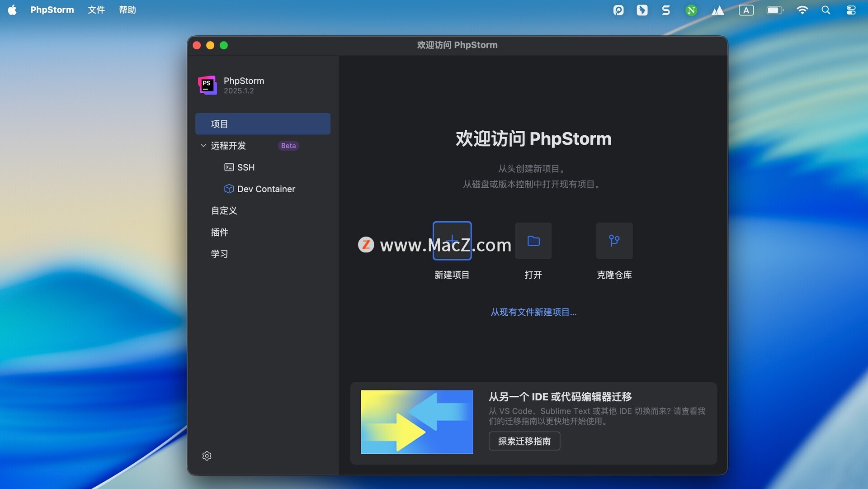Click the Dev Container cube icon
868x489 pixels.
(x=229, y=189)
